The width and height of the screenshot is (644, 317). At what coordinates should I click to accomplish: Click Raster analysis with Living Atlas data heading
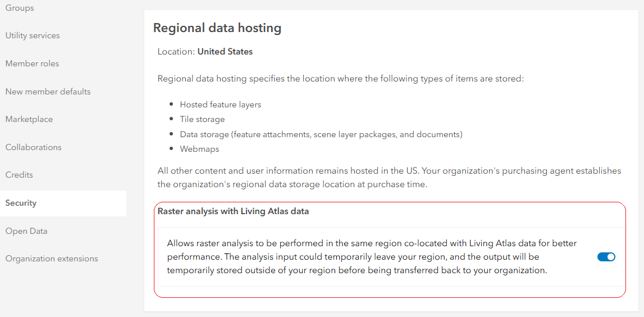coord(233,211)
